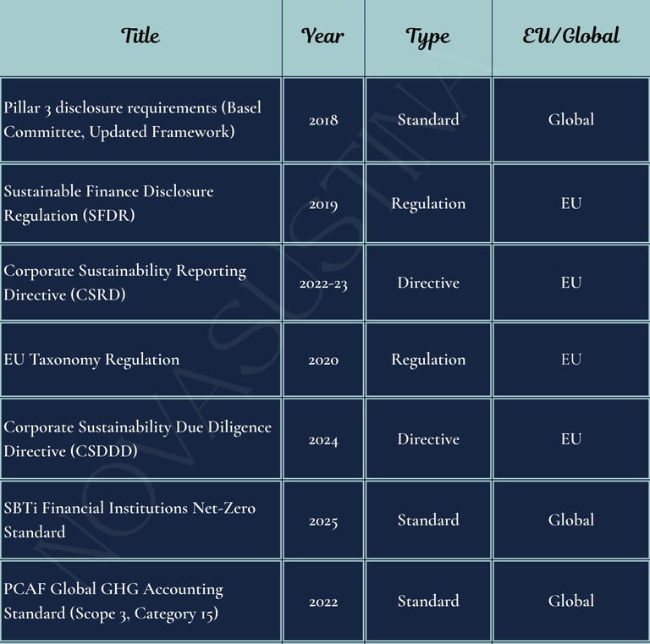Click the Type column header

[428, 36]
